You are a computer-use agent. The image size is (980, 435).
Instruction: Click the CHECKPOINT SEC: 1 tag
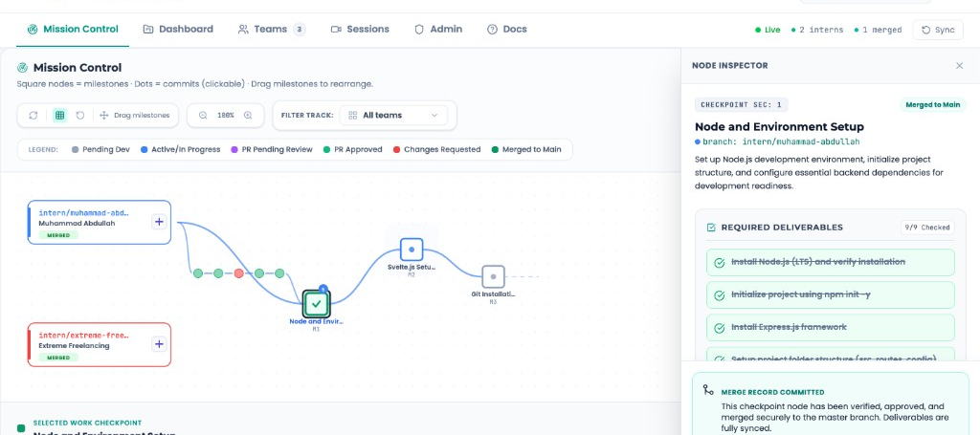click(741, 105)
